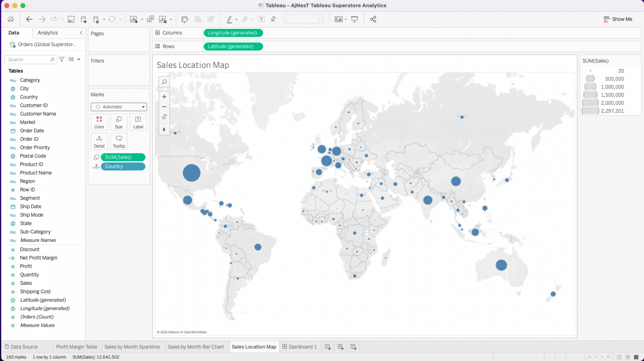Switch to the Analytics tab

click(48, 33)
